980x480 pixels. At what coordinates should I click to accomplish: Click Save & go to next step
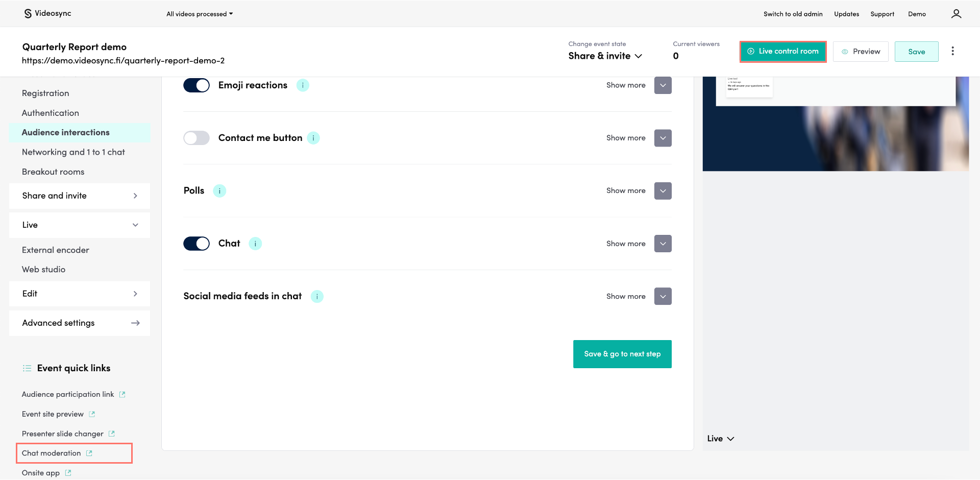point(622,354)
